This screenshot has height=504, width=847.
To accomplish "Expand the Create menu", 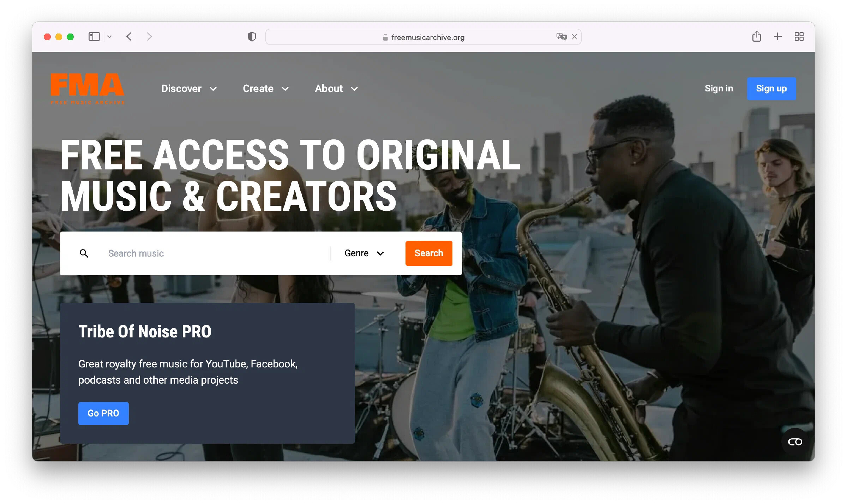I will point(266,89).
